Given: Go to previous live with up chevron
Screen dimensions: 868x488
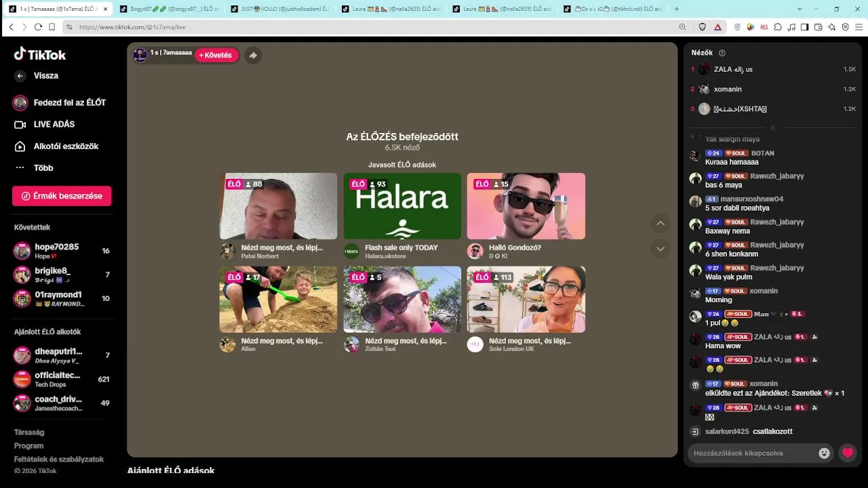Looking at the screenshot, I should tap(660, 223).
